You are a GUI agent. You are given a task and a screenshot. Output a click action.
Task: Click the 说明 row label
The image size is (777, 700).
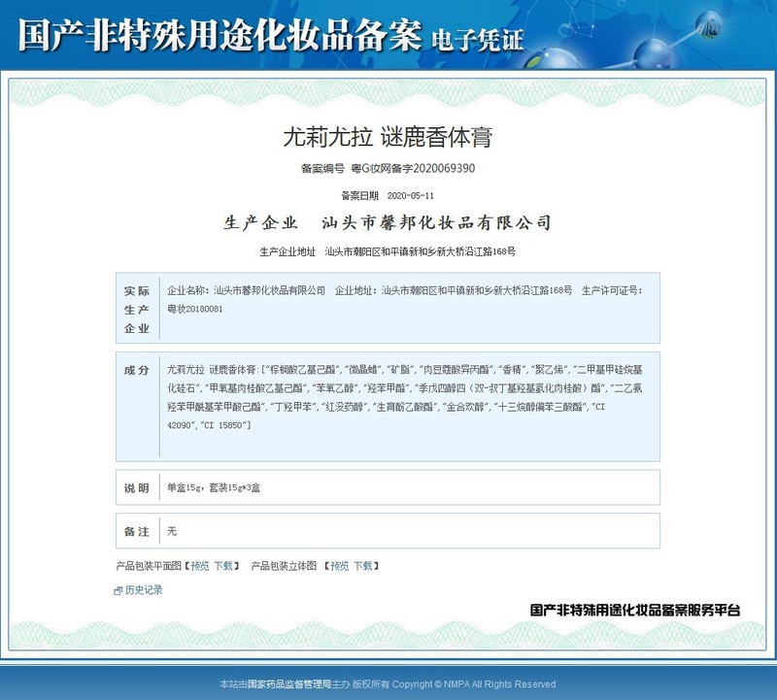tap(137, 488)
